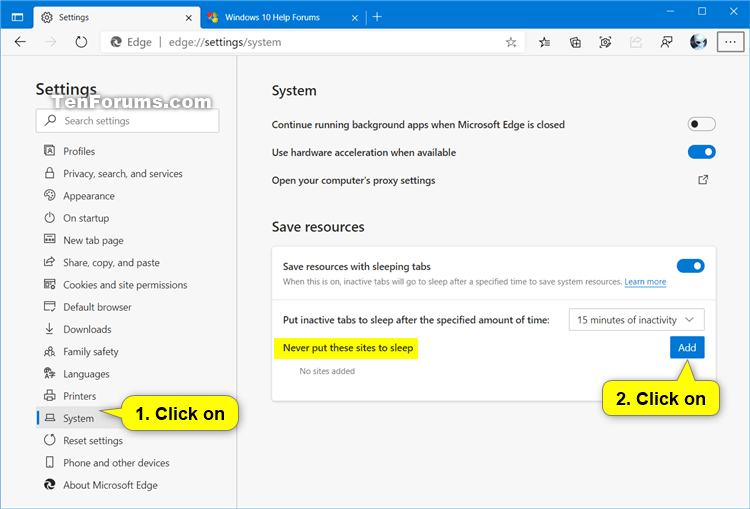Click the Languages icon

tap(49, 373)
